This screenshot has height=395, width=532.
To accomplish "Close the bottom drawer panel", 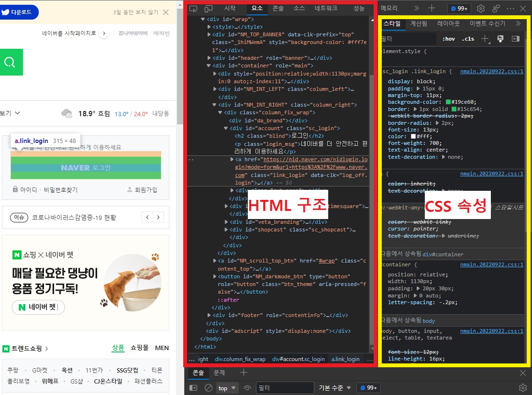I will (523, 373).
